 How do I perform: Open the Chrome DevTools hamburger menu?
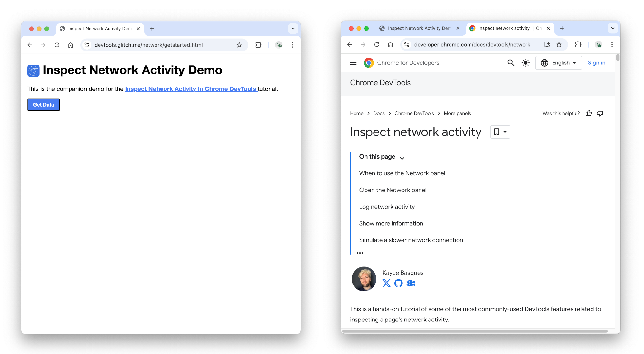click(x=353, y=62)
